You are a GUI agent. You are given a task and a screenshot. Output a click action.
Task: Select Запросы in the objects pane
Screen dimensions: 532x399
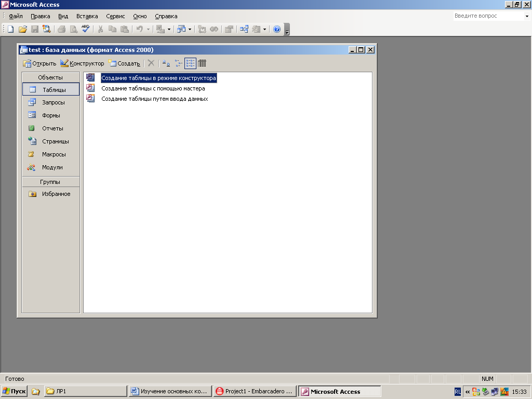coord(50,102)
